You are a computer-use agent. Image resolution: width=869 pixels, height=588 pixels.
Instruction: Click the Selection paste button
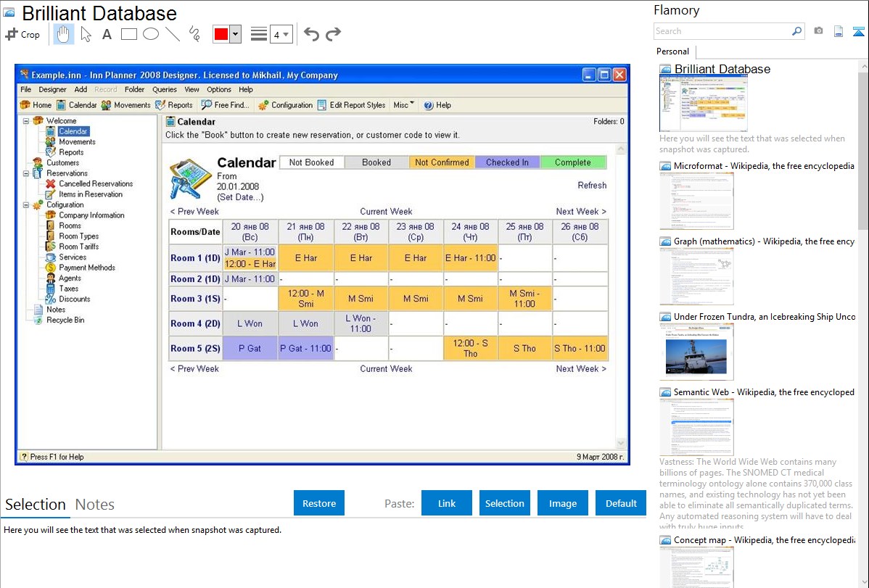click(x=505, y=503)
